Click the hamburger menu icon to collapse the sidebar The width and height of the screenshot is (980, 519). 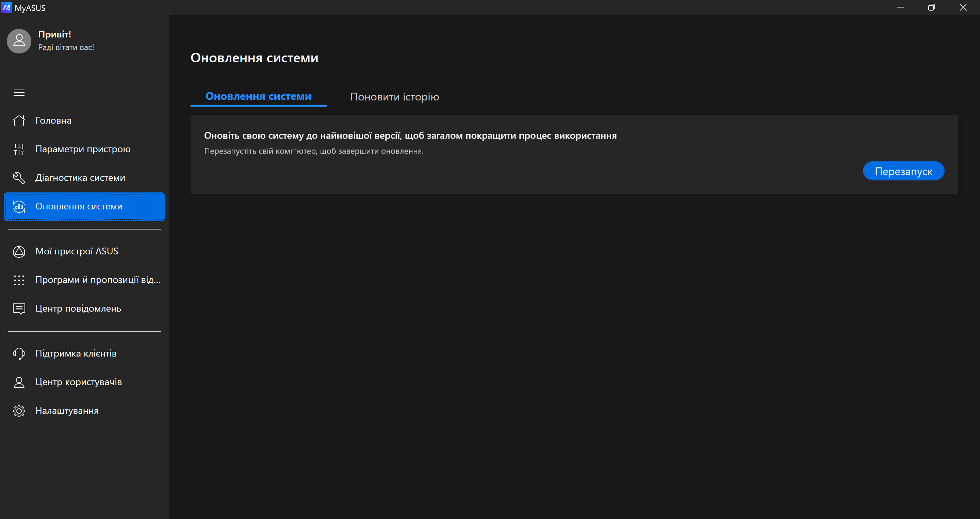[19, 93]
